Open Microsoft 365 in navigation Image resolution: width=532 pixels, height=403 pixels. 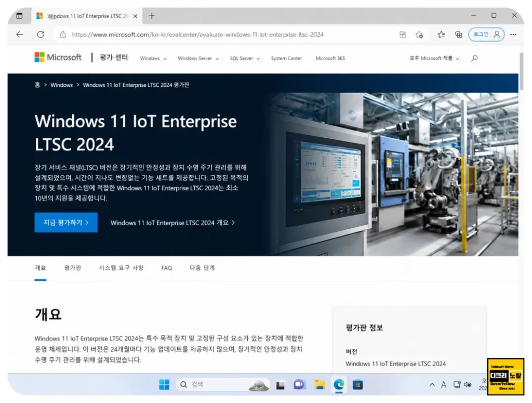pyautogui.click(x=330, y=58)
